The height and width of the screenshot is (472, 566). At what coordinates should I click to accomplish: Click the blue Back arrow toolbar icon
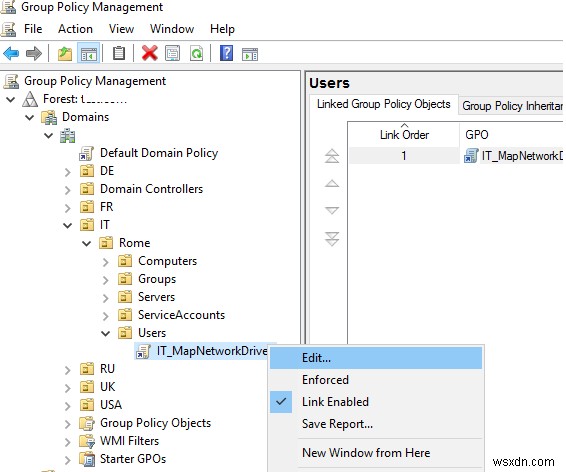pyautogui.click(x=11, y=54)
